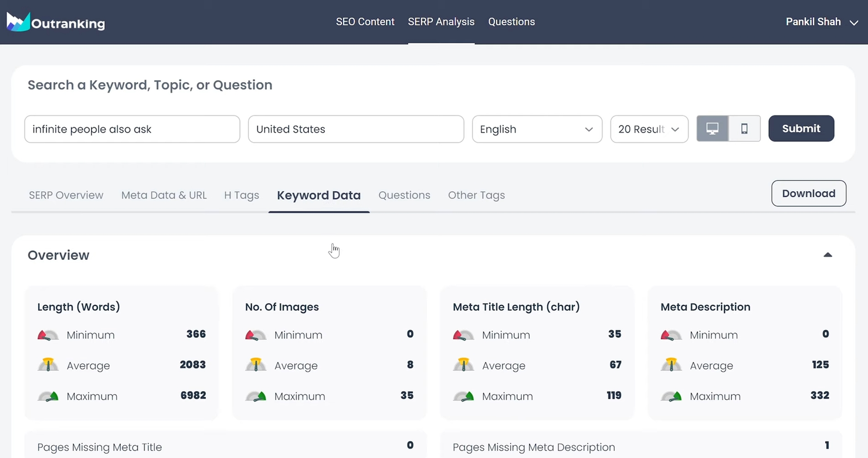Click the Submit button
The width and height of the screenshot is (868, 458).
click(801, 128)
